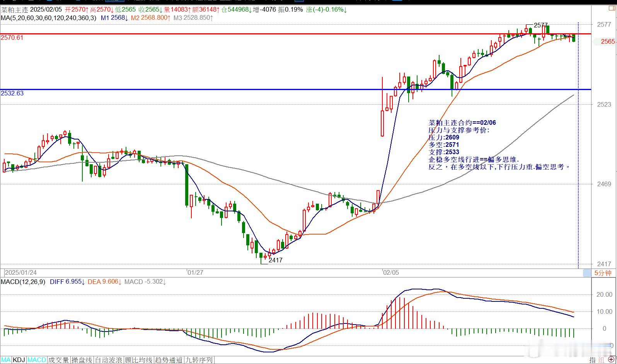Click the 支撑:2533 annotation line
The width and height of the screenshot is (617, 364).
[444, 152]
